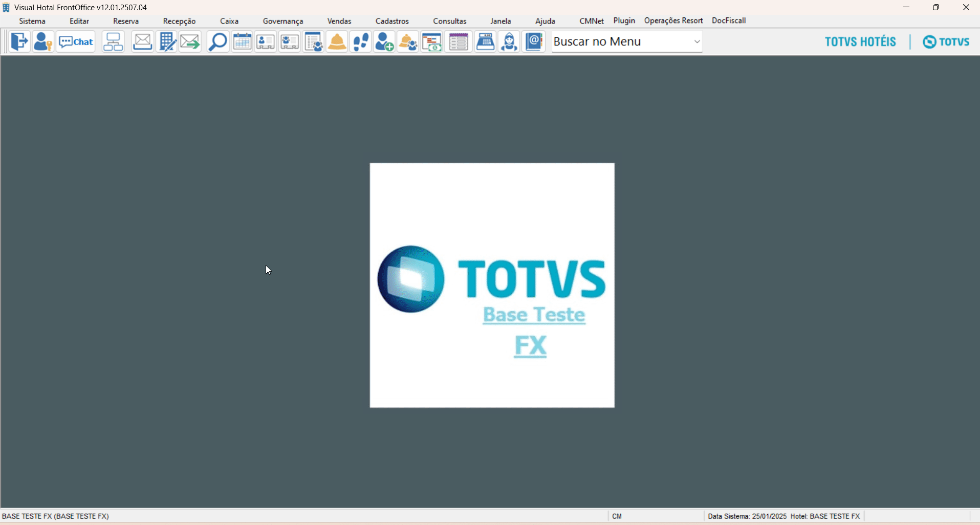980x525 pixels.
Task: Open the Governança menu
Action: point(283,21)
